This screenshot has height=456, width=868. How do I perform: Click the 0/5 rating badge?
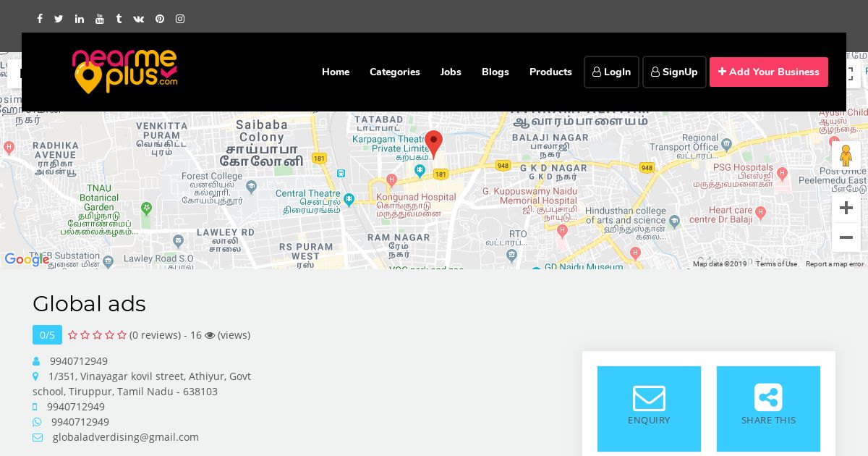pyautogui.click(x=47, y=334)
